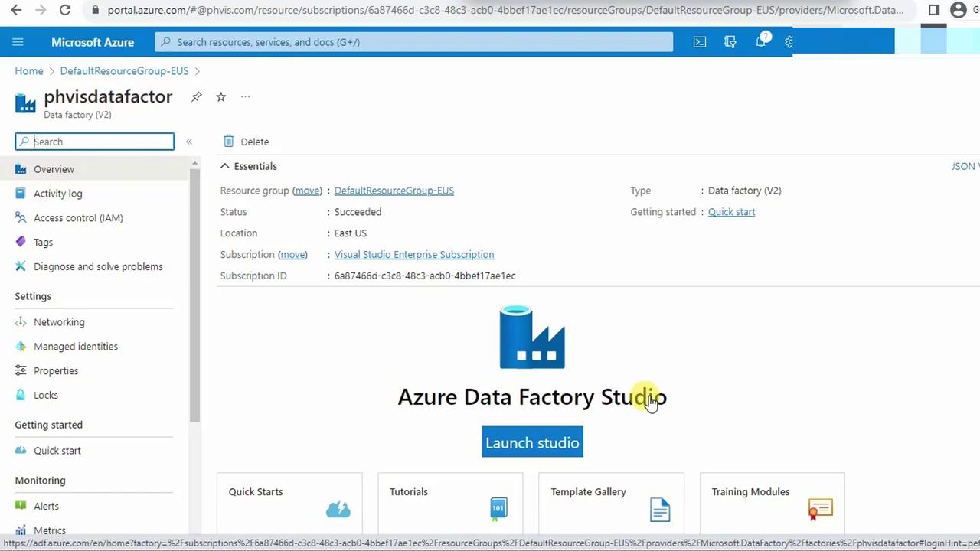The height and width of the screenshot is (551, 980).
Task: Focus the global search resources bar
Action: click(x=413, y=42)
